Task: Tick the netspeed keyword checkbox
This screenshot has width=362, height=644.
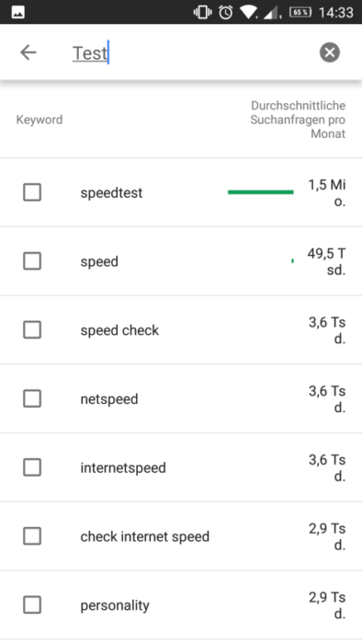Action: pos(32,398)
